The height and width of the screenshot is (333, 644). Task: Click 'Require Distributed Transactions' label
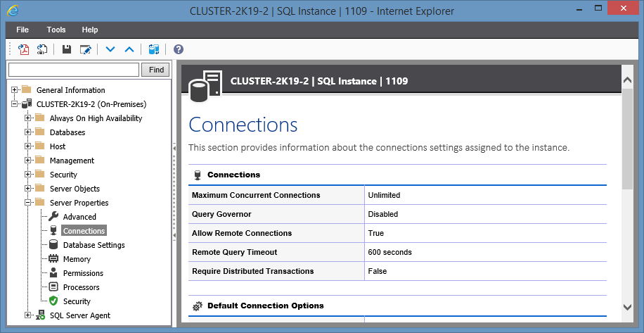(253, 271)
